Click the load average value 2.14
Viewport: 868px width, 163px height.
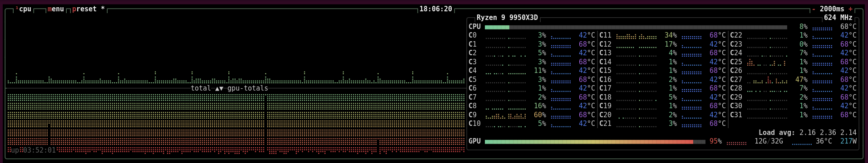pos(848,133)
